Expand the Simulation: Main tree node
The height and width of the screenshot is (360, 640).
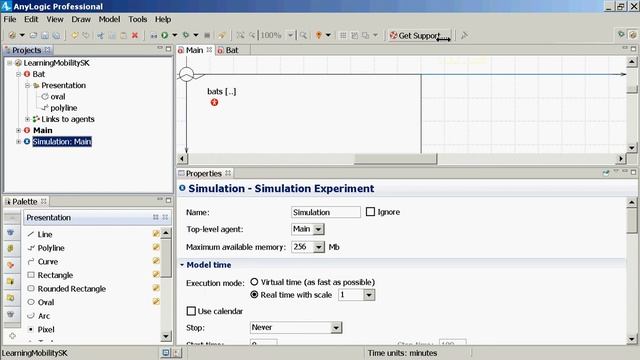(18, 142)
